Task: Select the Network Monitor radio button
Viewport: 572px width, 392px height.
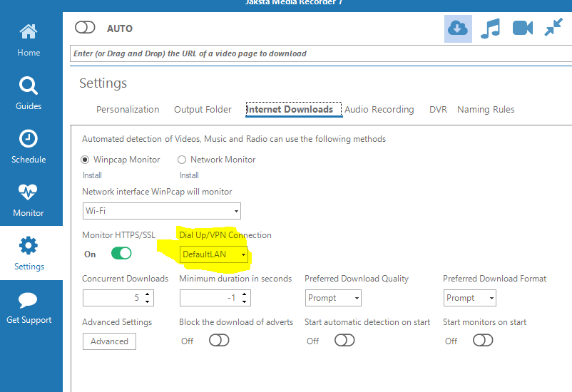Action: (x=182, y=160)
